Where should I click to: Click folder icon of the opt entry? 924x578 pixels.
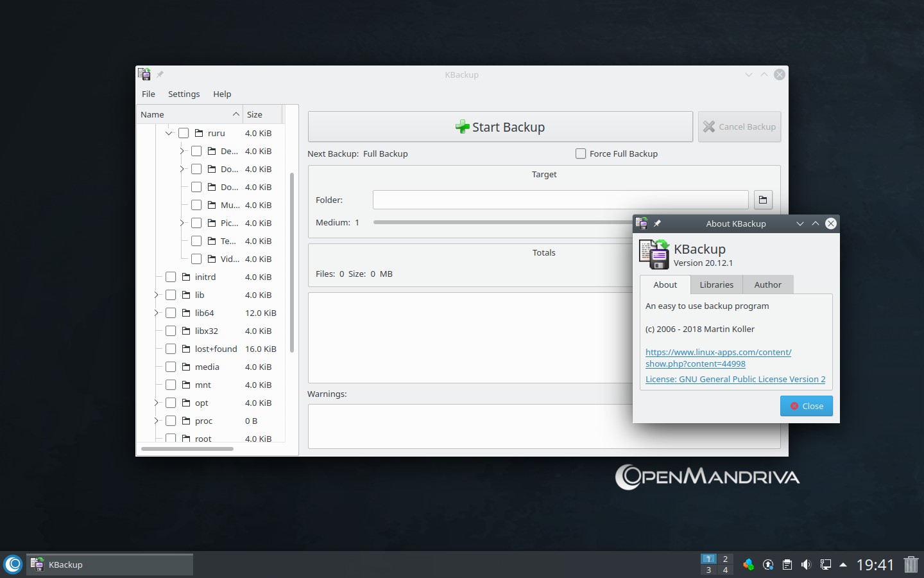click(186, 403)
